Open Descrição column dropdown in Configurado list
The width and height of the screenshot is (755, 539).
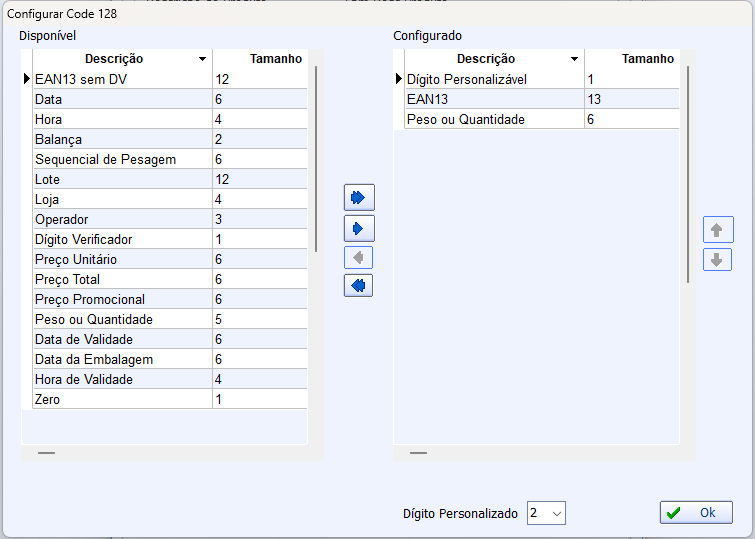(575, 60)
